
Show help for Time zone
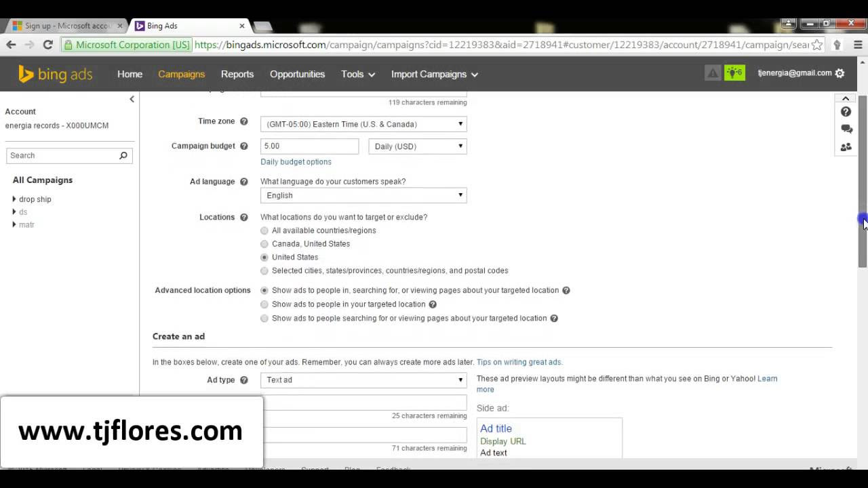244,121
